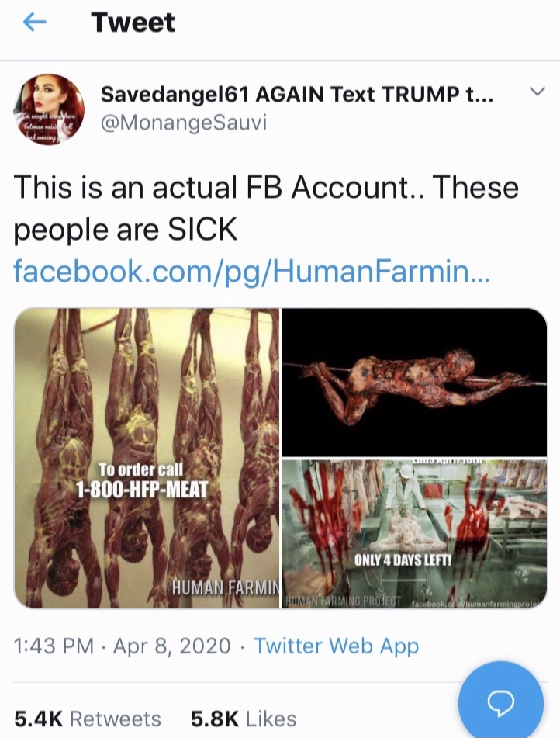Image resolution: width=560 pixels, height=738 pixels.
Task: Open the facebook.com/pg/HumanFarmin link
Action: 252,271
